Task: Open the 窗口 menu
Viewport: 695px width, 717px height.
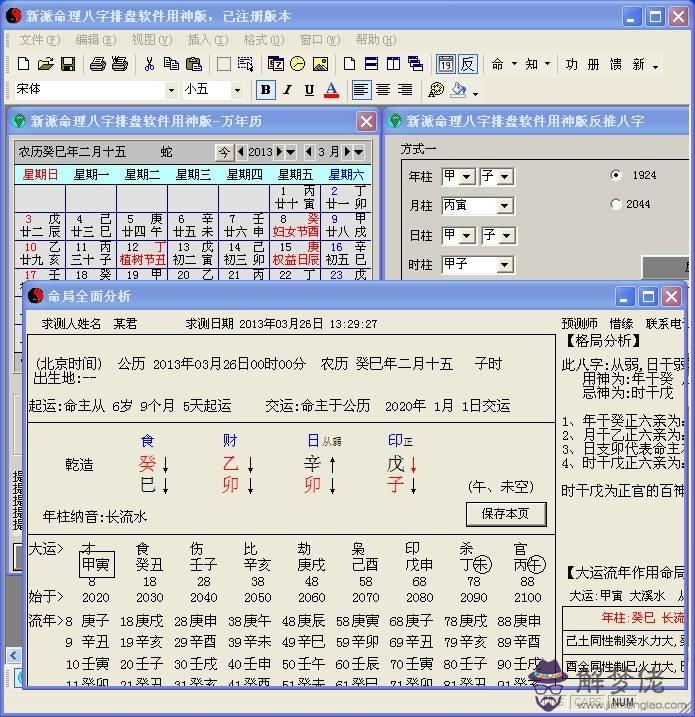Action: [320, 40]
